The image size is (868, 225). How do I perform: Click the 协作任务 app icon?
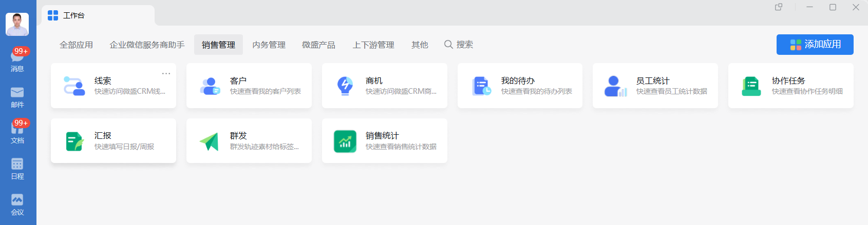pos(751,86)
